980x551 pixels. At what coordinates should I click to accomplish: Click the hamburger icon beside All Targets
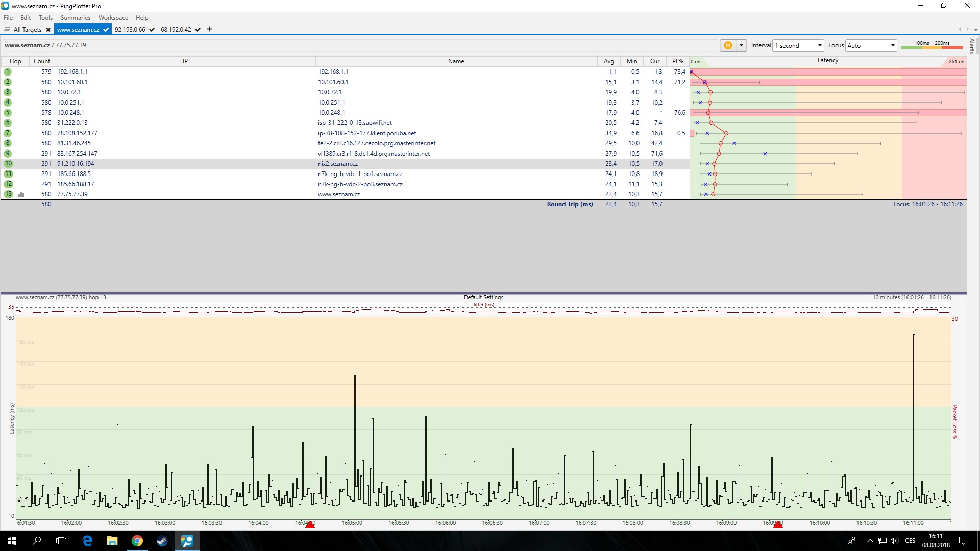click(x=7, y=30)
